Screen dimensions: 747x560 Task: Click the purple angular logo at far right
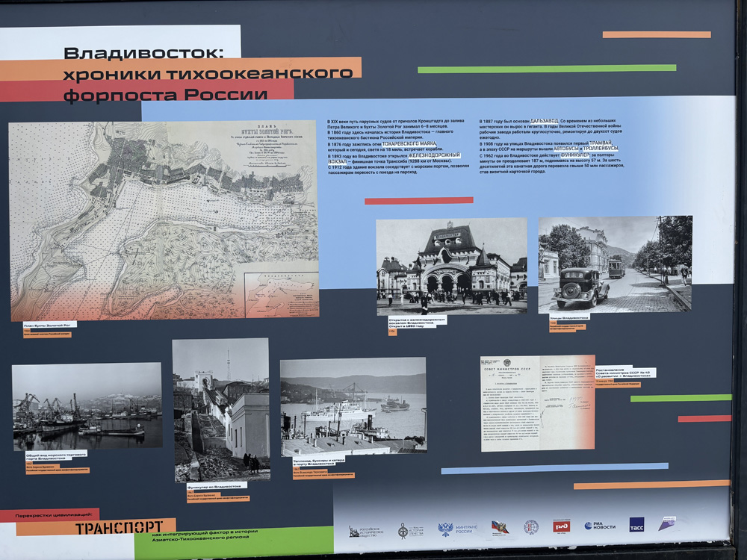pyautogui.click(x=667, y=523)
